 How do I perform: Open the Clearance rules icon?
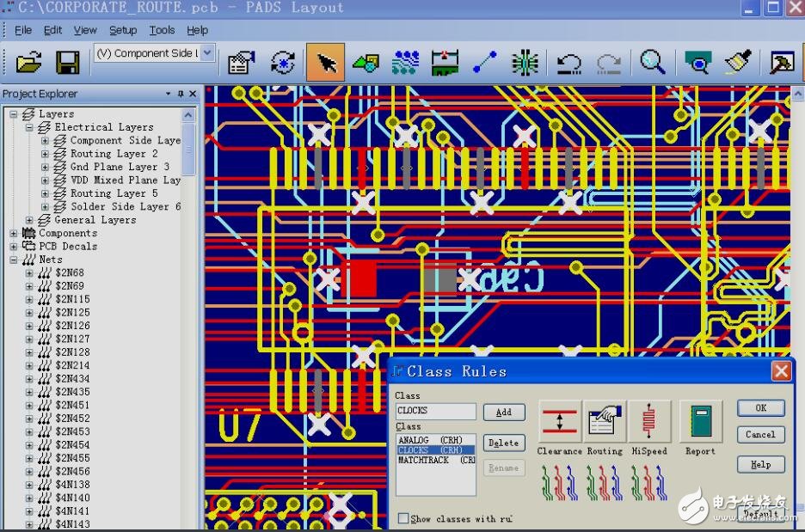(559, 421)
